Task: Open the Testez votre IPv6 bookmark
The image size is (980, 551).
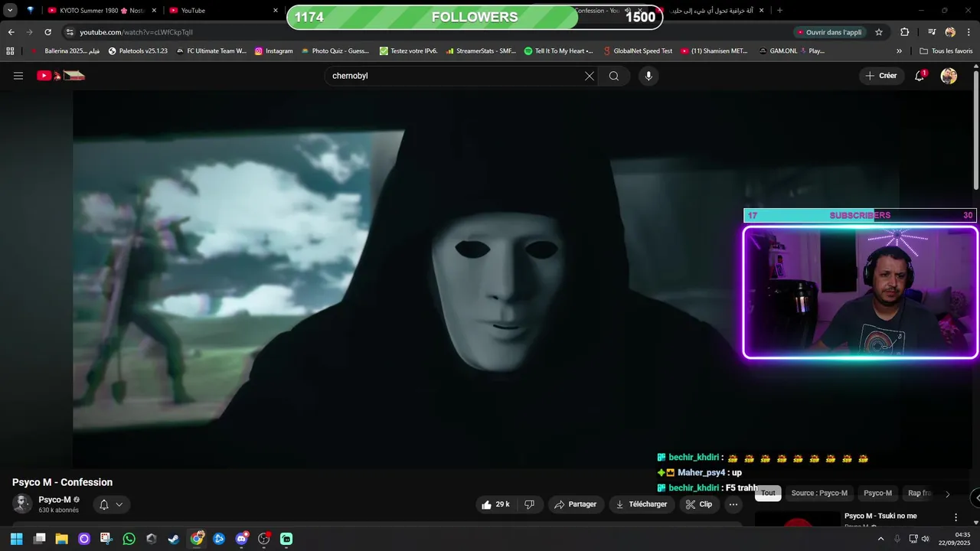Action: tap(409, 51)
